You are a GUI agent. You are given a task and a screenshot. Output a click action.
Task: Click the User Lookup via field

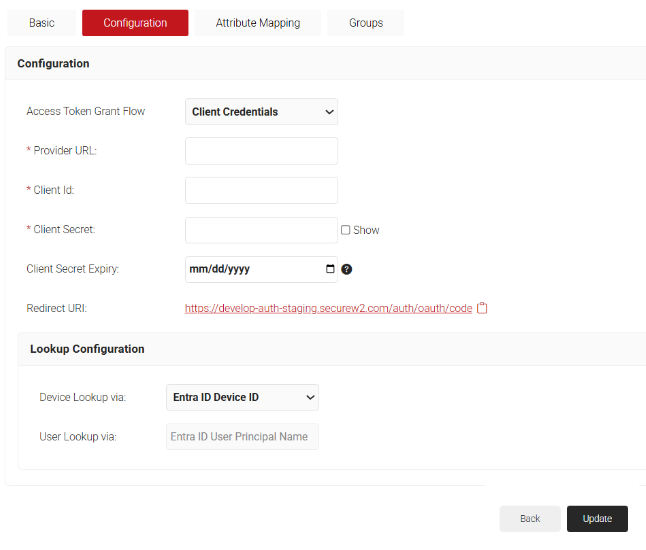(x=241, y=436)
